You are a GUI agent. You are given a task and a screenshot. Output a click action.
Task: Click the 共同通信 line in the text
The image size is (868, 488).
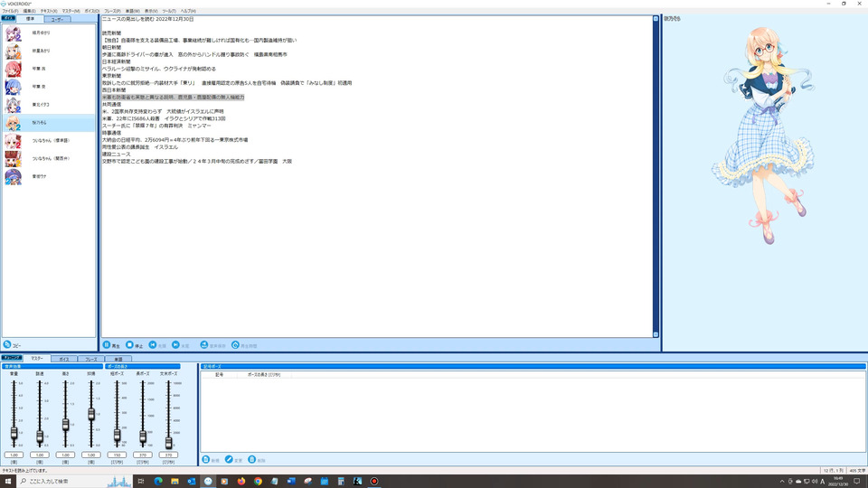[111, 104]
